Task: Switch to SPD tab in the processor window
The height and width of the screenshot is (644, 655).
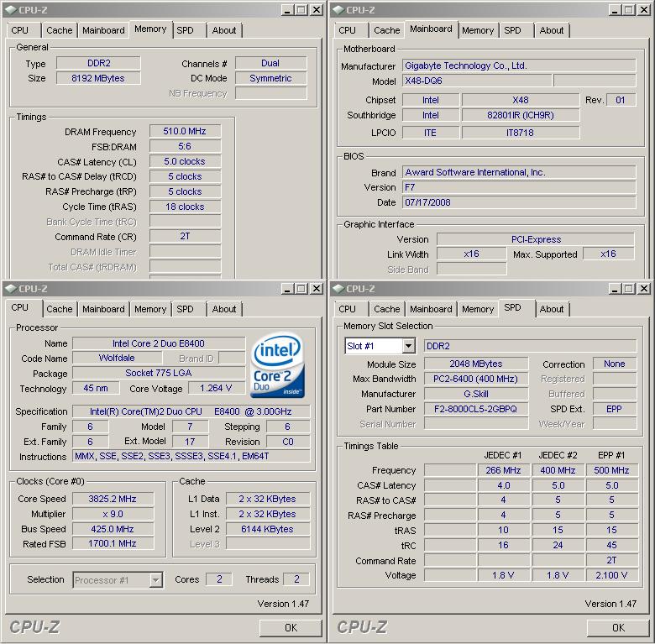Action: point(185,309)
